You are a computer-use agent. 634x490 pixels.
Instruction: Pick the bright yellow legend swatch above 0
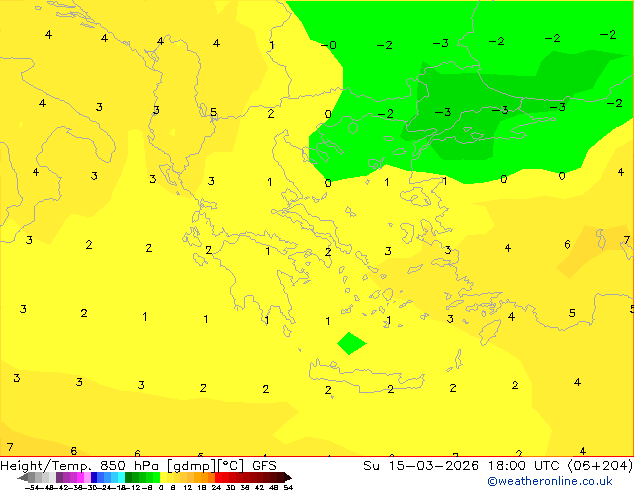(x=163, y=478)
